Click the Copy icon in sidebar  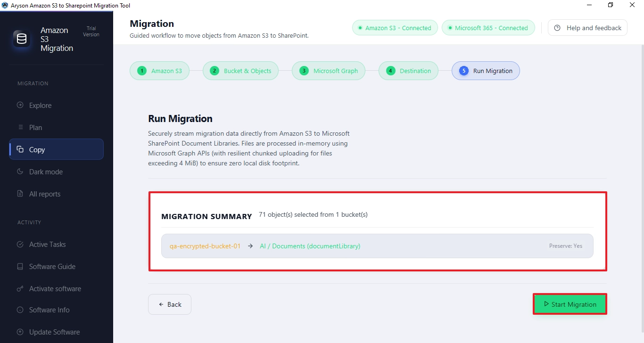coord(20,149)
